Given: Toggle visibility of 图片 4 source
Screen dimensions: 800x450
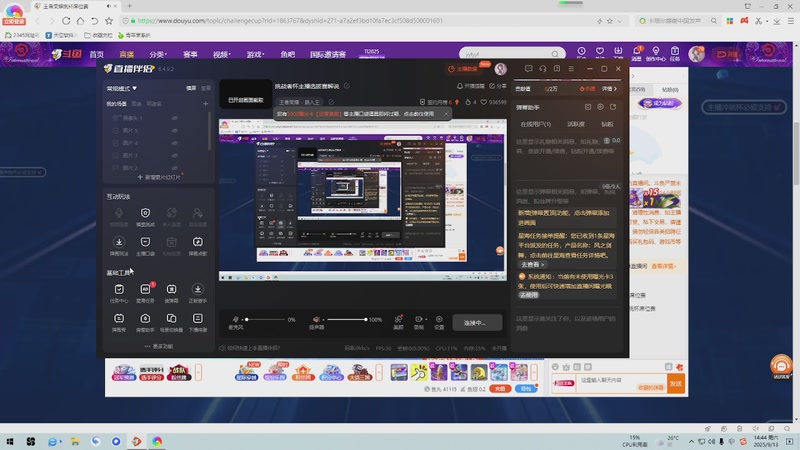Looking at the screenshot, I should pos(174,143).
